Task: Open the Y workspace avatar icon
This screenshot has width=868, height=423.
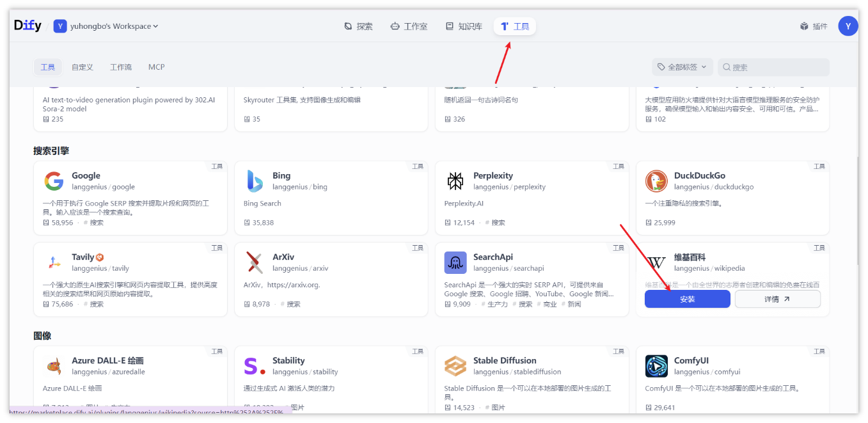Action: pyautogui.click(x=60, y=26)
